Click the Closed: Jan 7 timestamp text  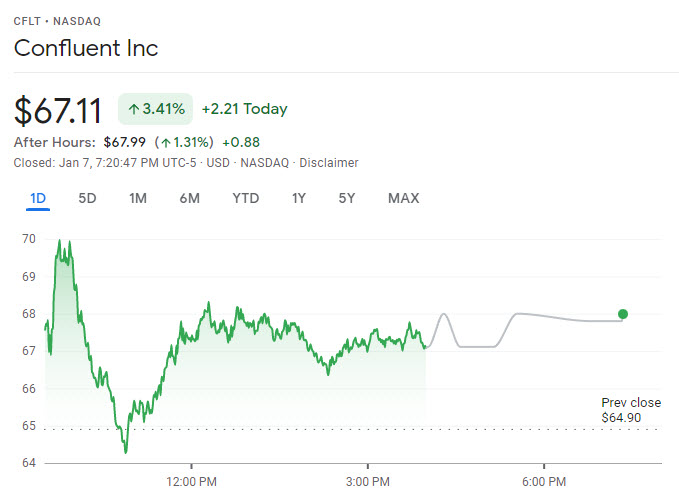(x=105, y=163)
